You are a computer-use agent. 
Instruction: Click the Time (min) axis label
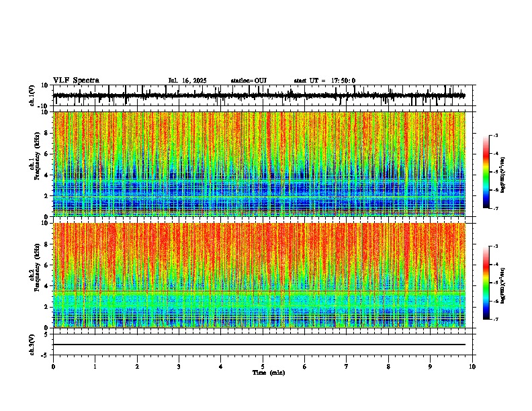(x=269, y=373)
